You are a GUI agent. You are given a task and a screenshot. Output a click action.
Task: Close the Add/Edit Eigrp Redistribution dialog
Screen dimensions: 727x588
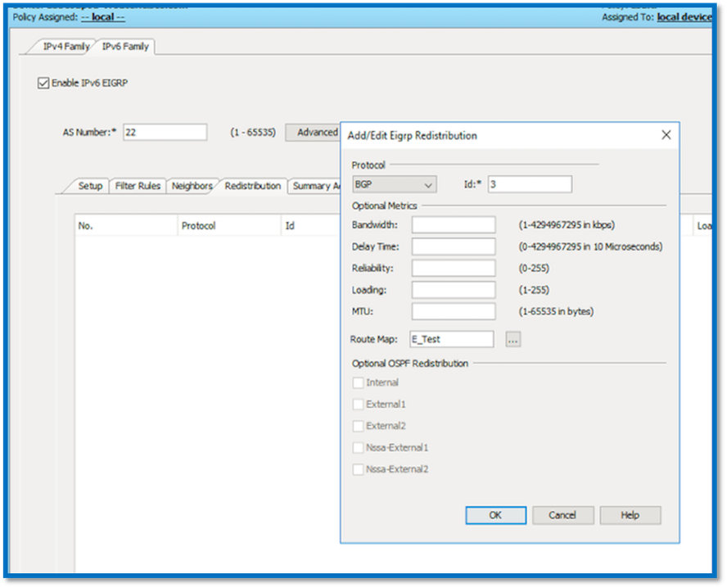coord(666,135)
